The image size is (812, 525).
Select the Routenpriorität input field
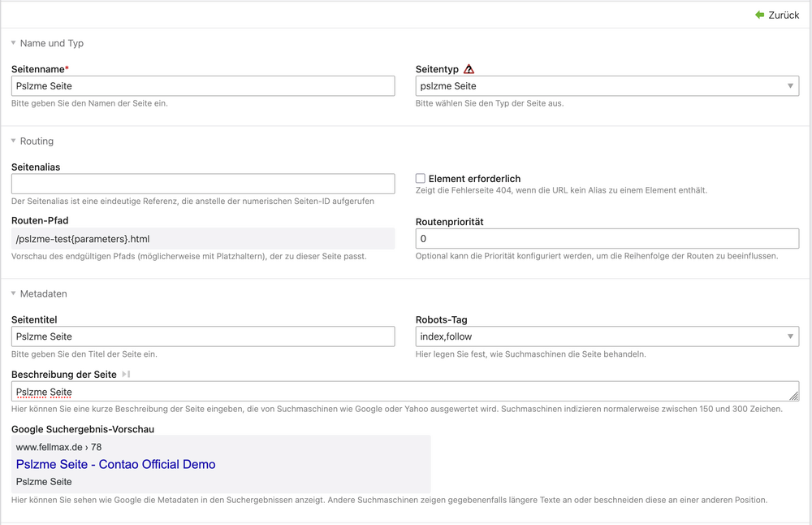coord(607,239)
